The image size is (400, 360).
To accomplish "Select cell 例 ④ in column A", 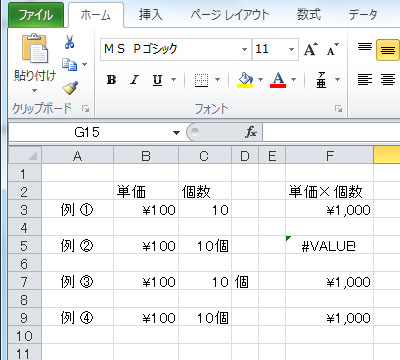I will (77, 318).
